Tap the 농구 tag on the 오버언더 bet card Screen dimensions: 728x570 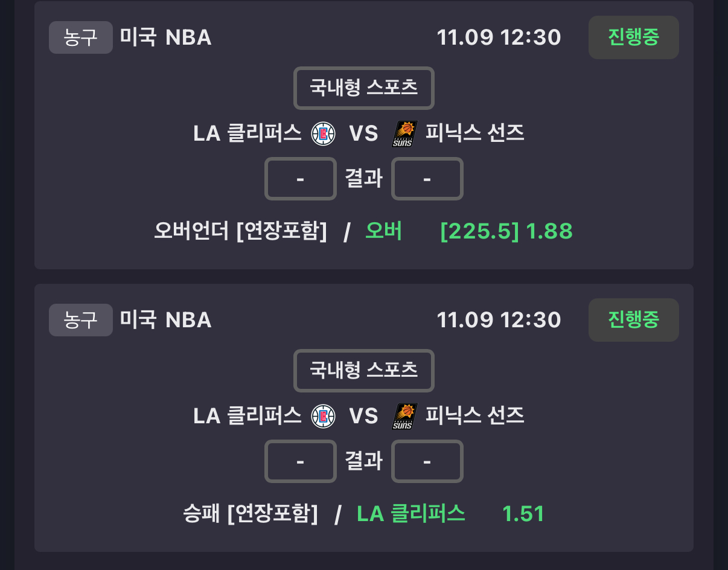tap(81, 37)
